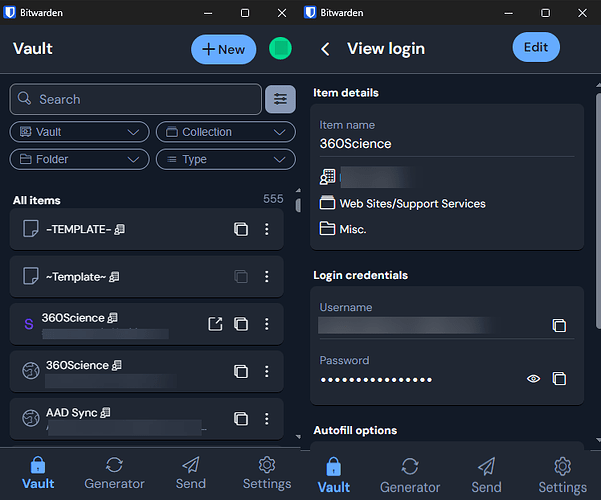Click the New item button

pos(223,49)
